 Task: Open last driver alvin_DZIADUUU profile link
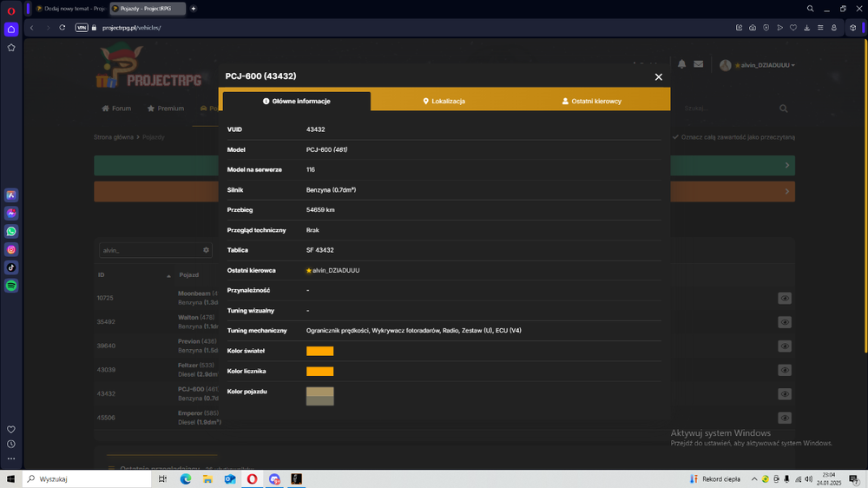tap(335, 270)
